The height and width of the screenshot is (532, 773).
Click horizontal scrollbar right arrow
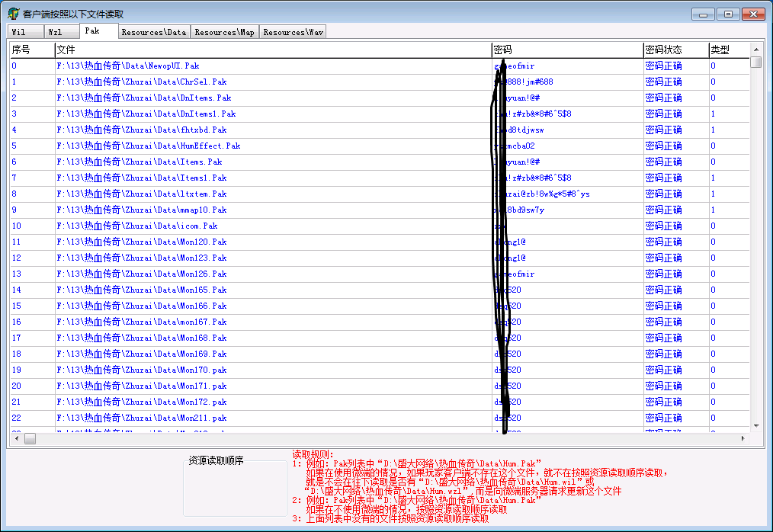(x=743, y=439)
